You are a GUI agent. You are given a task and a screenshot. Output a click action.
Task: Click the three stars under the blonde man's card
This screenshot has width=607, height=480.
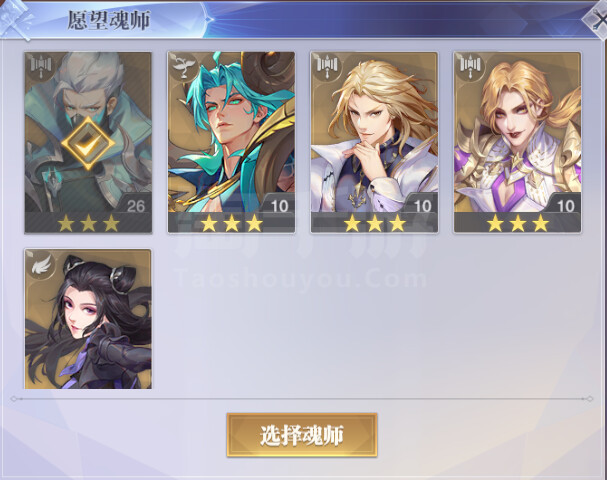[375, 223]
